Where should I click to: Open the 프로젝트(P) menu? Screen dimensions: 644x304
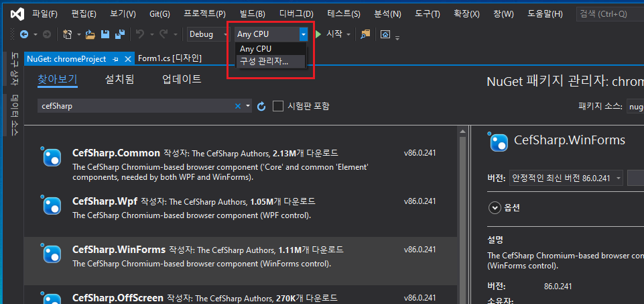[204, 14]
